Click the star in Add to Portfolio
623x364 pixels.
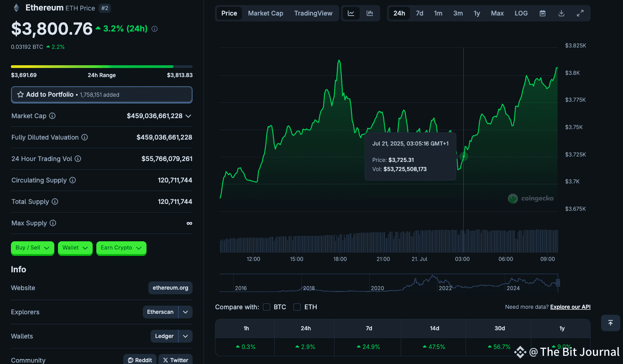click(21, 94)
